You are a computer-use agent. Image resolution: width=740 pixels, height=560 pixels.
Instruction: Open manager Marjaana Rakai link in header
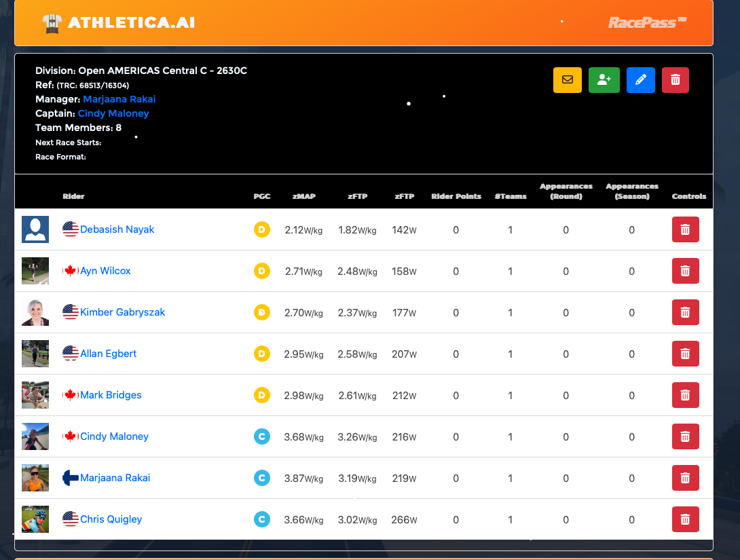click(x=119, y=99)
